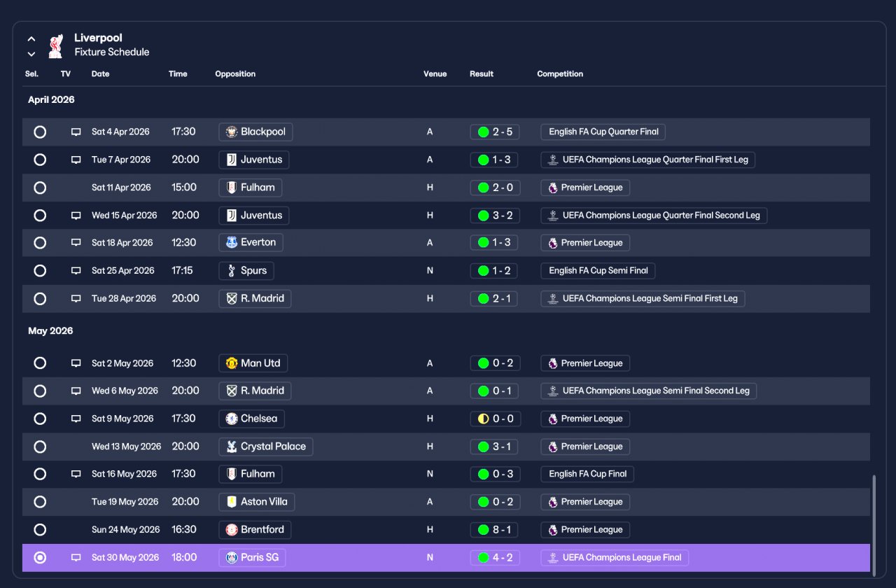Select the radio button for Everton fixture
Screen dimensions: 896x588
coord(40,243)
